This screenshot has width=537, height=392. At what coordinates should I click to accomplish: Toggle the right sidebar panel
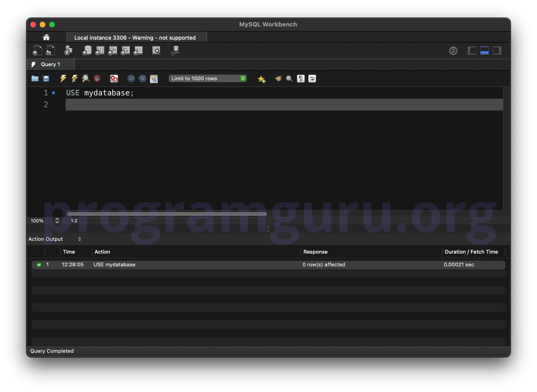(x=497, y=51)
